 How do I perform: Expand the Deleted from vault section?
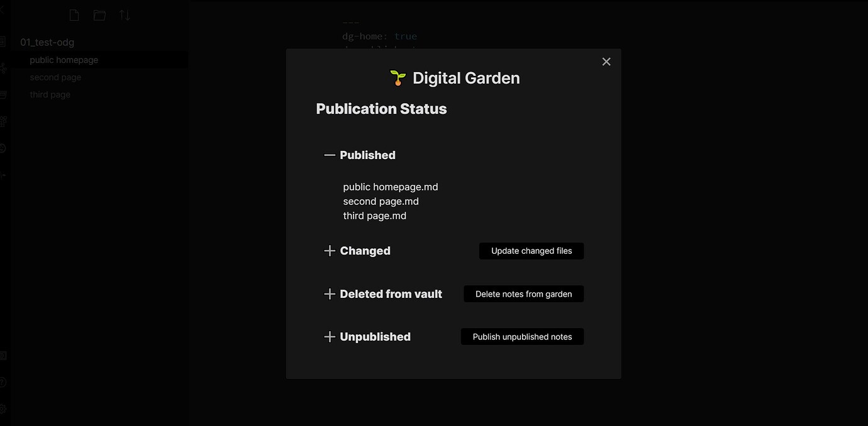click(x=329, y=293)
